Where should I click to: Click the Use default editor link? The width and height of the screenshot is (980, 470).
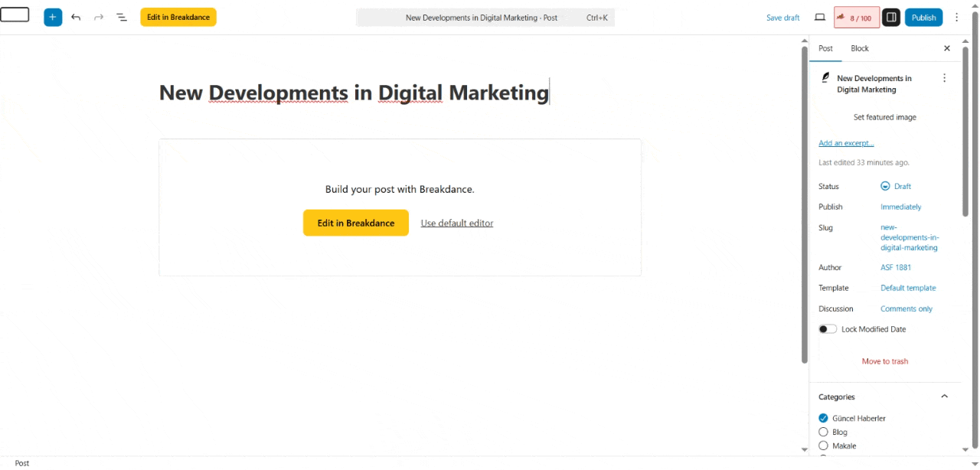(456, 223)
